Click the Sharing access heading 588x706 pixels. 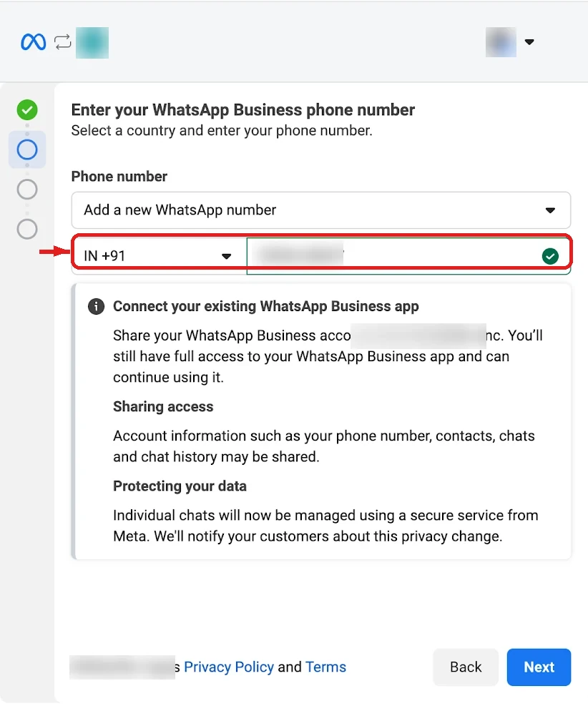coord(163,406)
